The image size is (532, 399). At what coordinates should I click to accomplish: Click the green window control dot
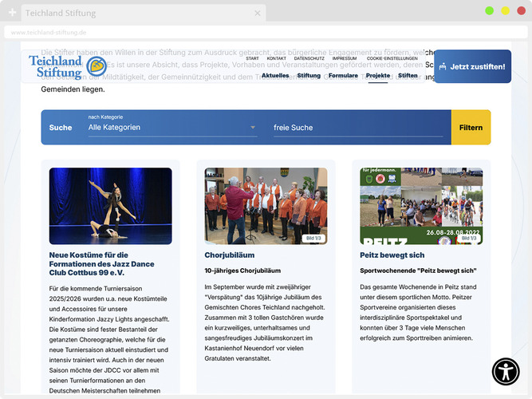coord(489,10)
